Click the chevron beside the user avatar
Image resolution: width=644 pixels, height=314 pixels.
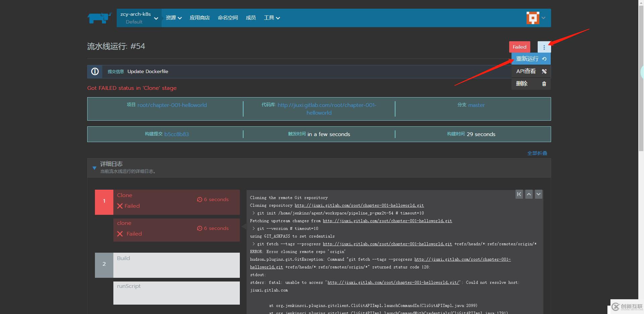[543, 18]
